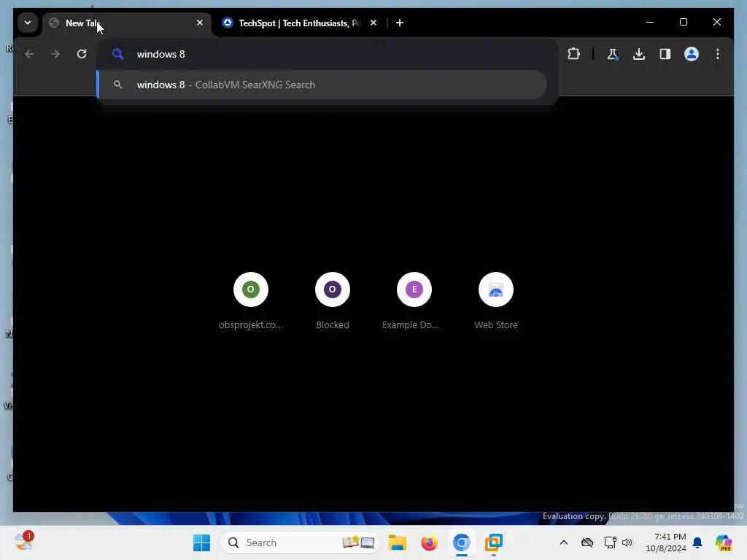Open File Explorer from taskbar
Screen dimensions: 747x560
point(398,542)
